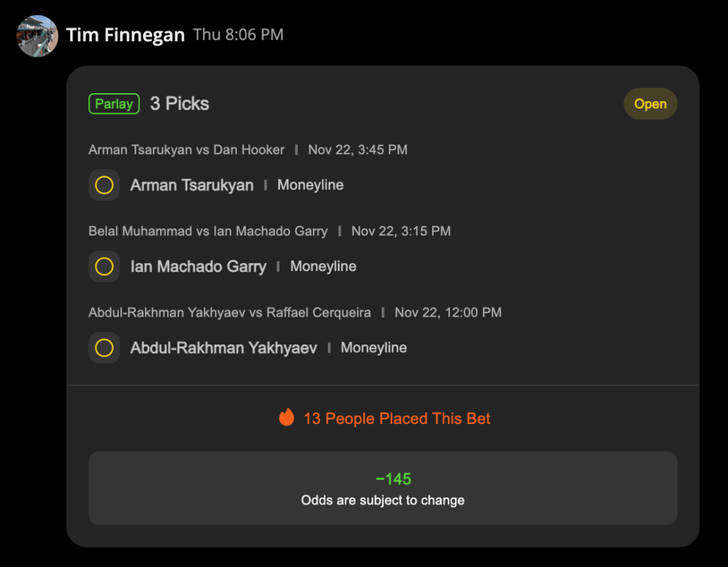Click the Abdul-Rakhman Yakhyaev pick name
Screen dimensions: 728x567
(223, 348)
